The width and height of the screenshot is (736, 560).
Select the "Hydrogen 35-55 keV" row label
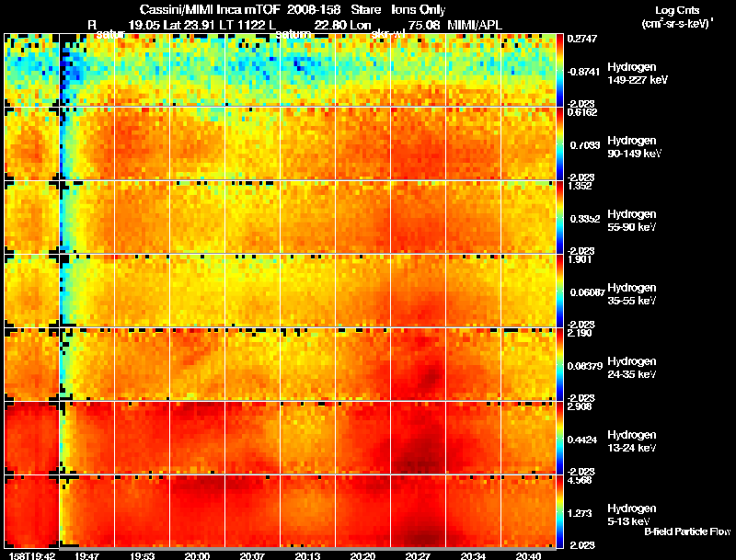tap(632, 294)
